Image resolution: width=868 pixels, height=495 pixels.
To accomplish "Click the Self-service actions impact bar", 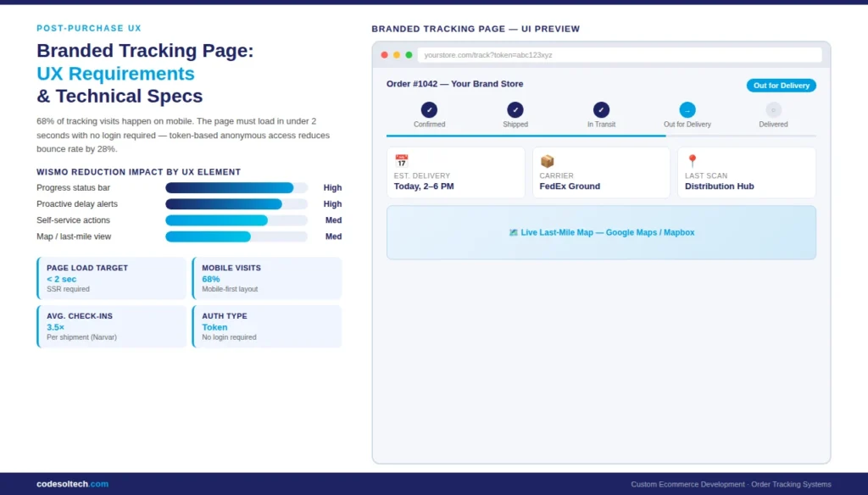I will coord(236,220).
